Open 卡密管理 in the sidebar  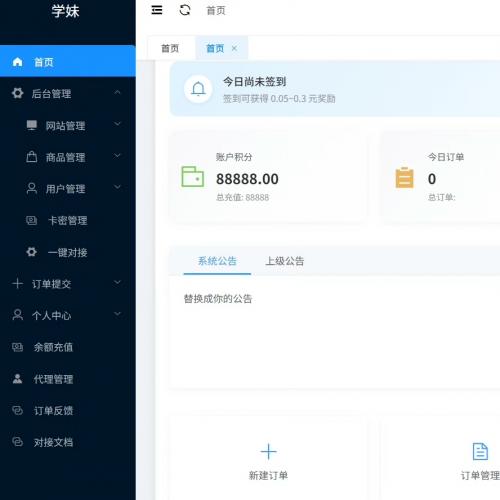[68, 220]
